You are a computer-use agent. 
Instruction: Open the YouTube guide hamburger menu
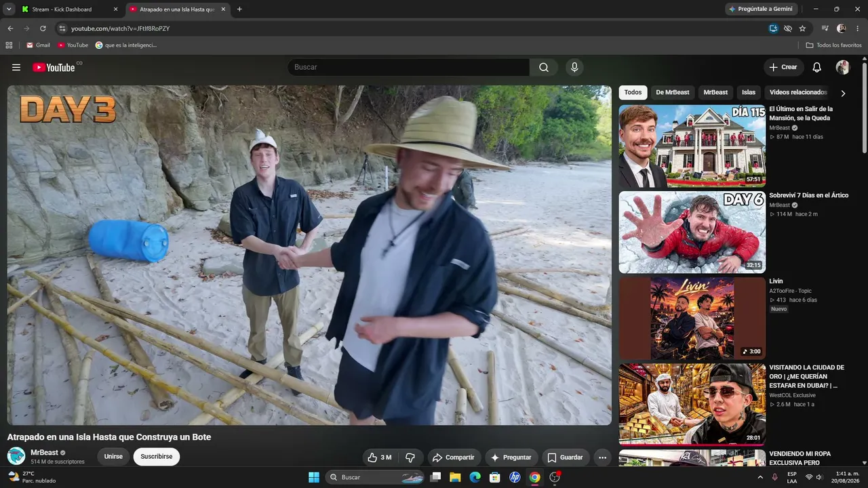point(16,67)
